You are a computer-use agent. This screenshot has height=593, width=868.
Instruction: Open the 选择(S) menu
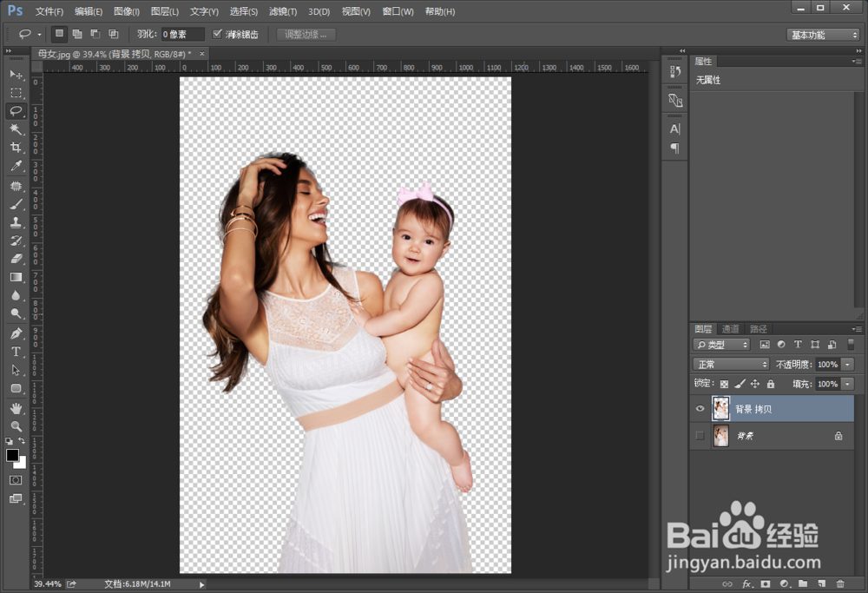(244, 11)
